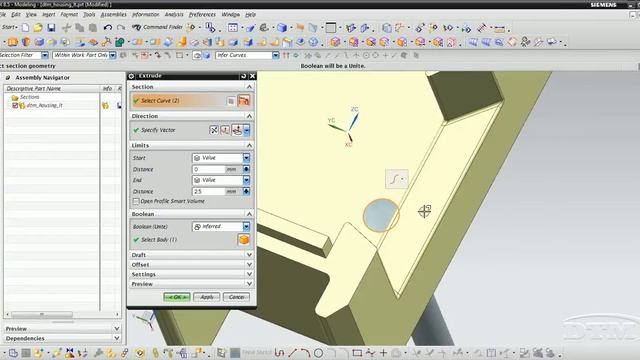The height and width of the screenshot is (360, 640).
Task: Enable the Open Profile Smart Volume checkbox
Action: (x=136, y=201)
